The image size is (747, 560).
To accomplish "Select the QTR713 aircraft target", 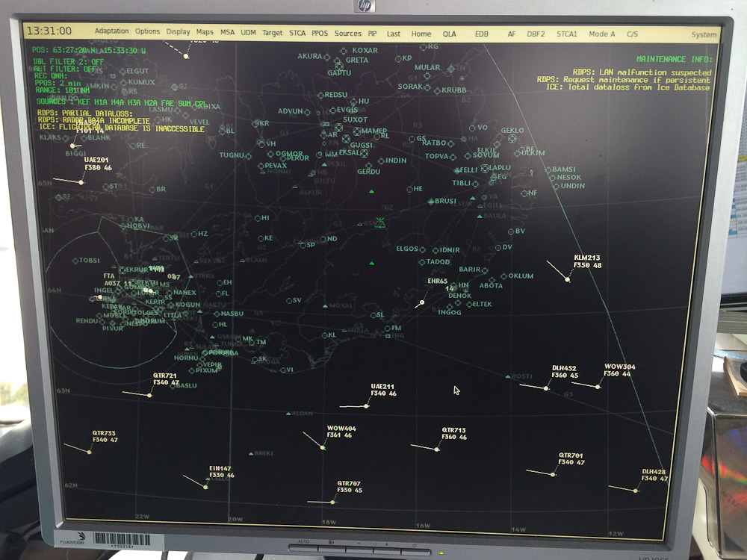I will point(436,449).
